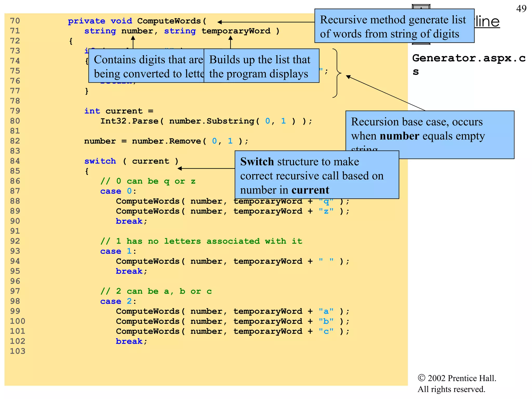Click the gray up-arrow button behind callout
The height and width of the screenshot is (399, 532).
(x=421, y=6)
